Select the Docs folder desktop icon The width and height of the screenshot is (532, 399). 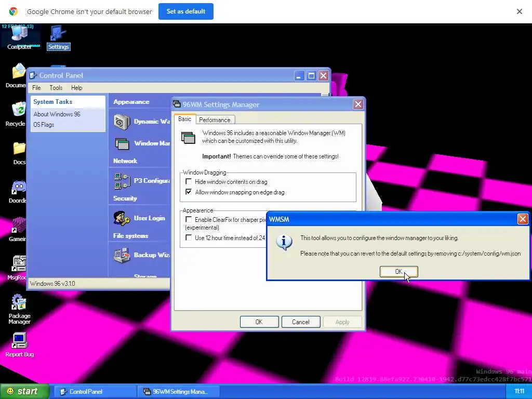pyautogui.click(x=19, y=153)
